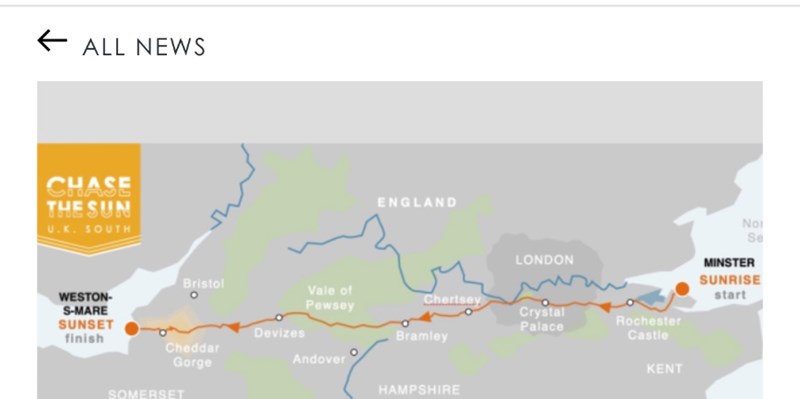Click the Andover waypoint circle
This screenshot has height=399, width=800.
coord(354,352)
